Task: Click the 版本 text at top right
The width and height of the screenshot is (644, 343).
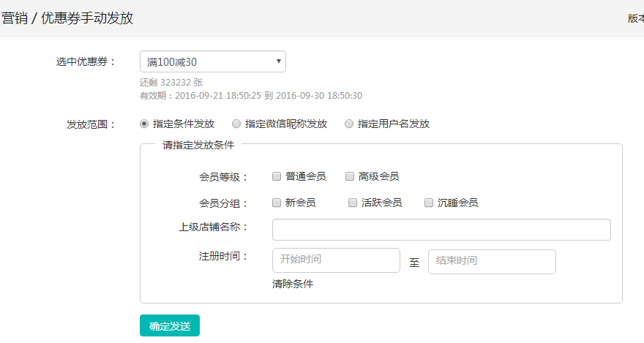Action: click(x=634, y=18)
